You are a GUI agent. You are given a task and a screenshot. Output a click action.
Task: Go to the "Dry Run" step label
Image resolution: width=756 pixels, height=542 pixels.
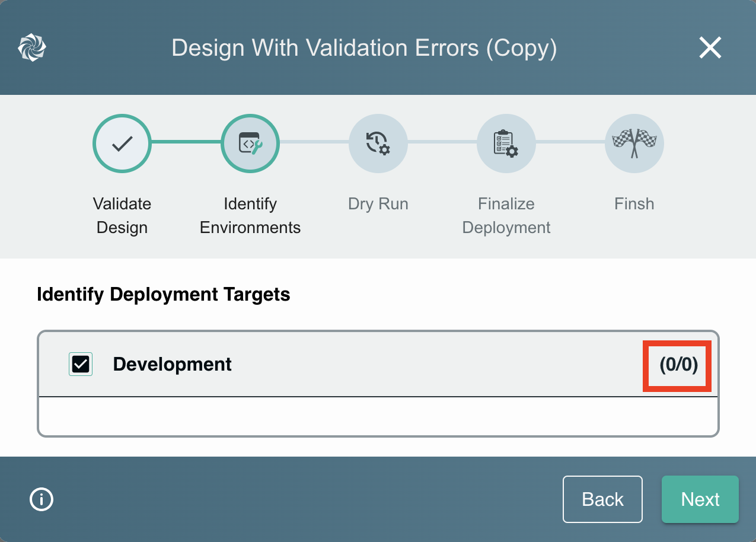[378, 204]
